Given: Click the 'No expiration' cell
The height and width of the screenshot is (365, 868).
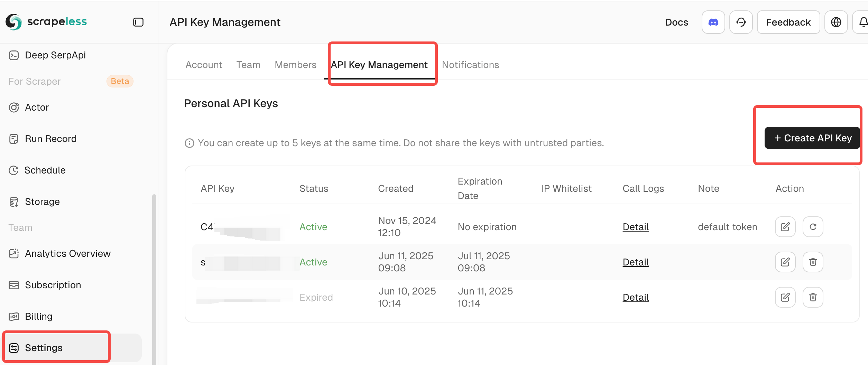Looking at the screenshot, I should point(487,227).
